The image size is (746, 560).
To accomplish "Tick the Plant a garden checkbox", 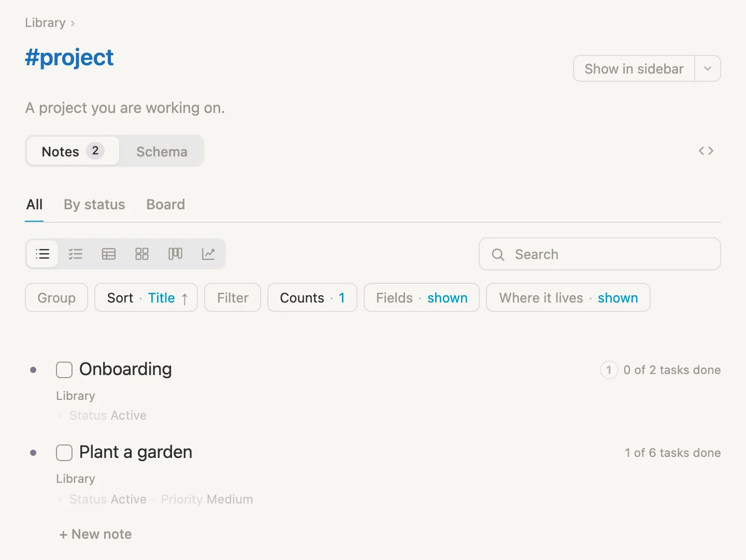I will pyautogui.click(x=64, y=453).
